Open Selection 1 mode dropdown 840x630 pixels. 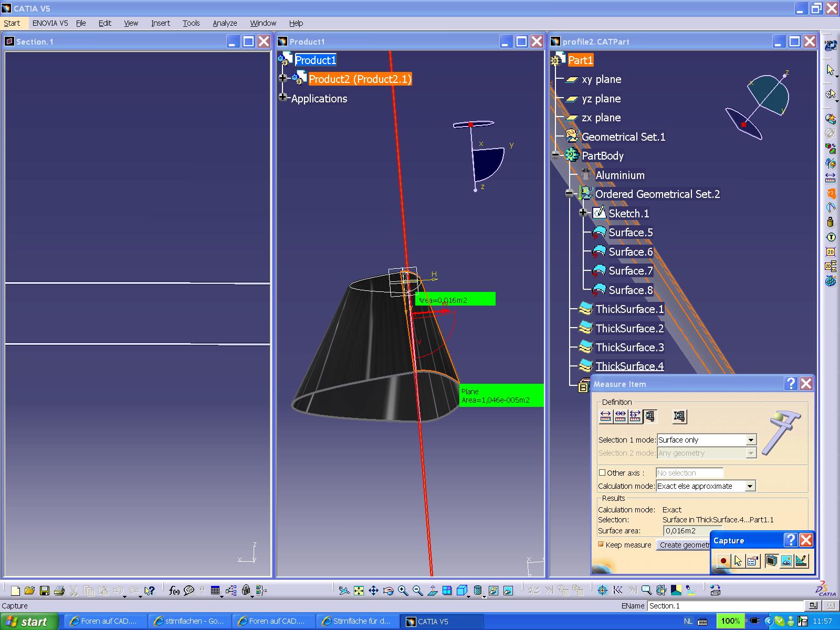(751, 440)
